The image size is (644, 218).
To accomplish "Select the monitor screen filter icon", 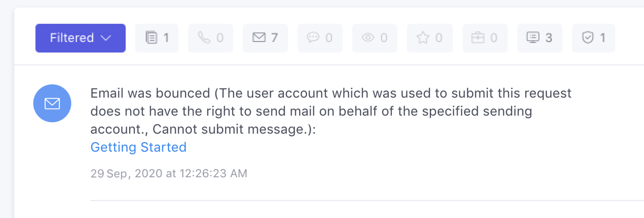I will (533, 38).
